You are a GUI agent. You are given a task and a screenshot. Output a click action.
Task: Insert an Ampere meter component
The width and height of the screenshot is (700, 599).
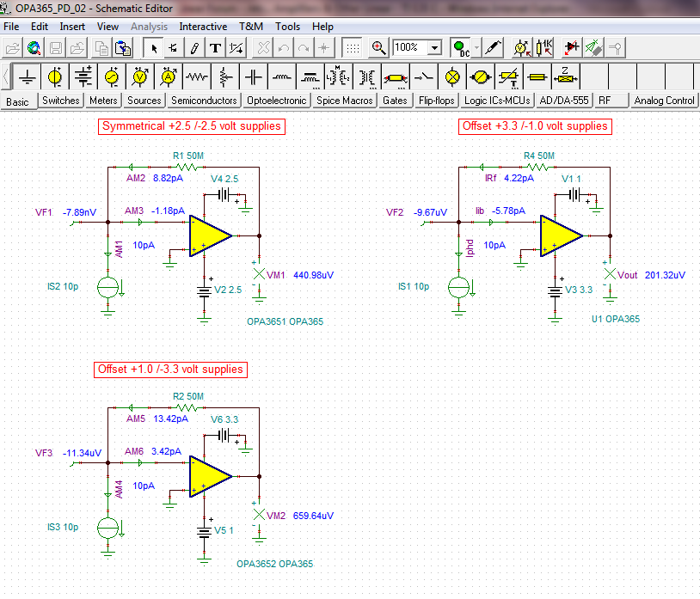point(169,77)
